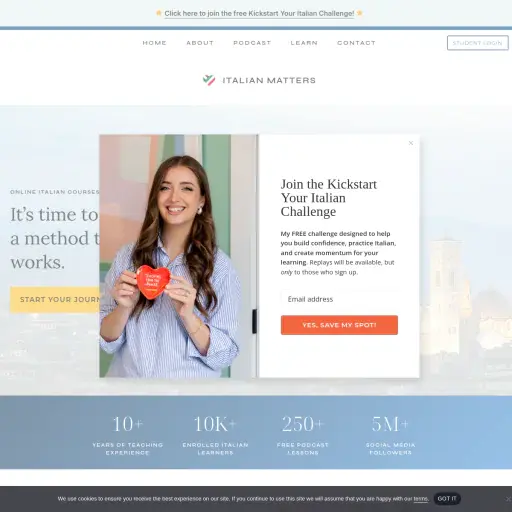
Task: Open the free Kickstart Challenge banner link
Action: (x=259, y=13)
